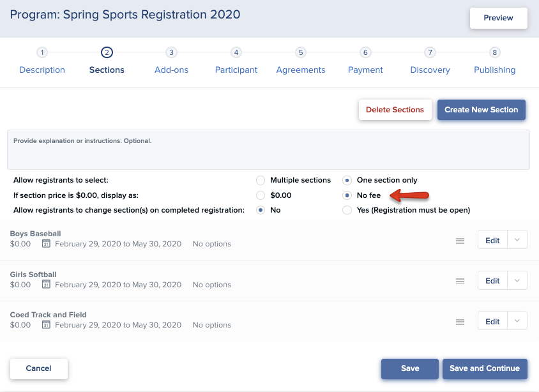
Task: Click calendar icon in Boys Baseball row
Action: tap(46, 244)
